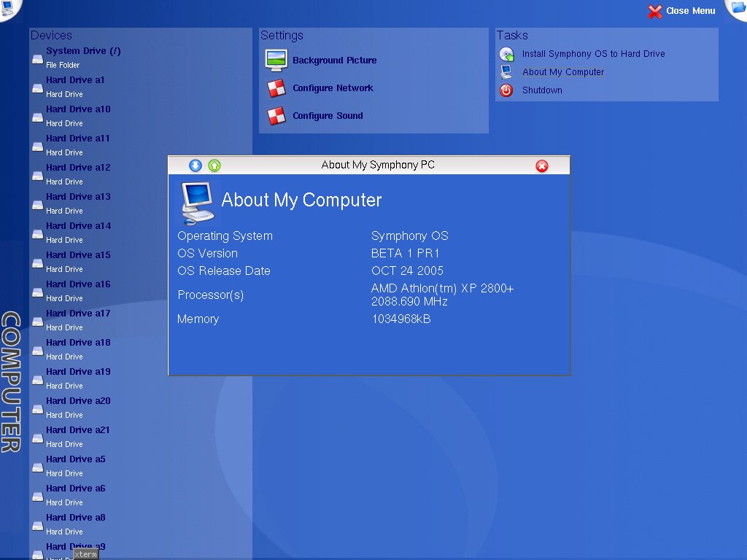
Task: Click the Hard Drive a10 drive icon
Action: click(38, 117)
